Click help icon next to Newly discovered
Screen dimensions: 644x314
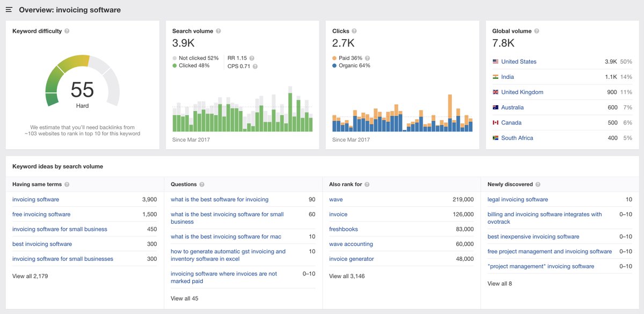coord(538,185)
